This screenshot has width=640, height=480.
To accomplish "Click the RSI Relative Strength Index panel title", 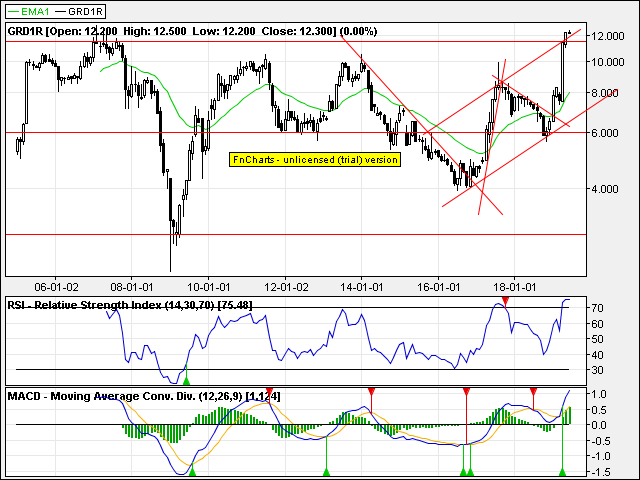I will pos(130,305).
